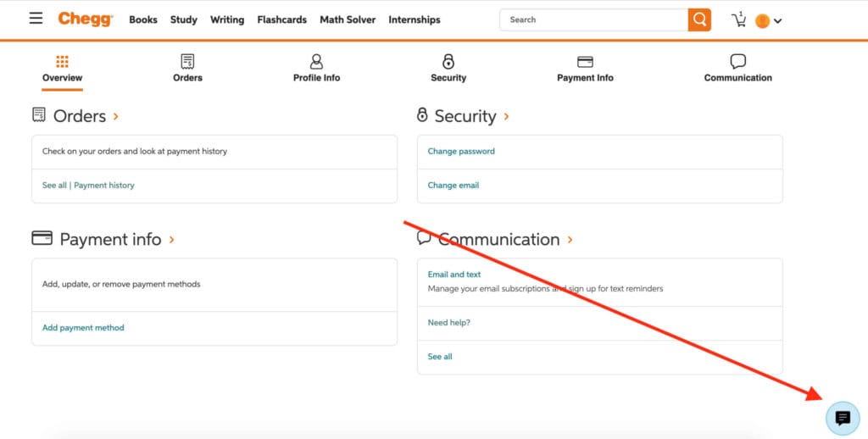868x439 pixels.
Task: Open the Math Solver menu
Action: 348,20
